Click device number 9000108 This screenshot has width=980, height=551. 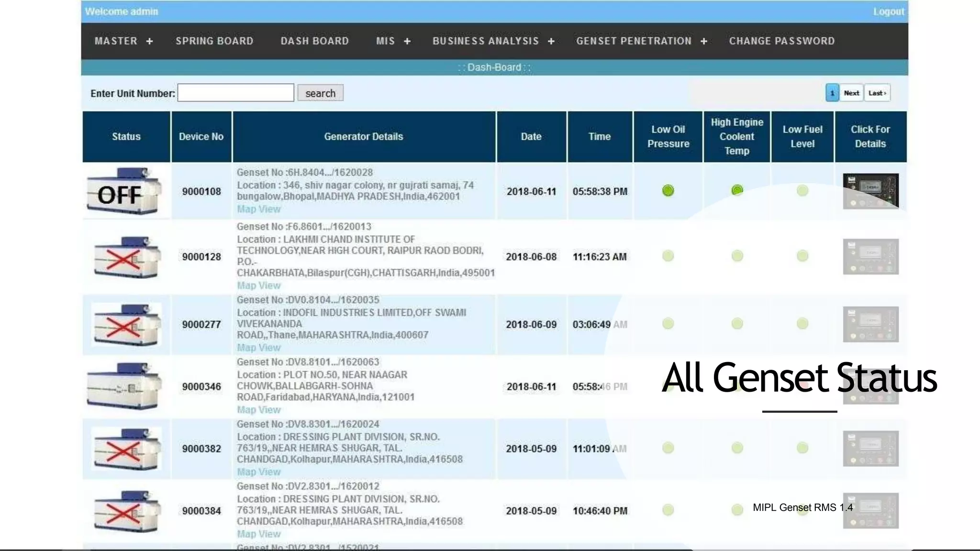tap(201, 191)
